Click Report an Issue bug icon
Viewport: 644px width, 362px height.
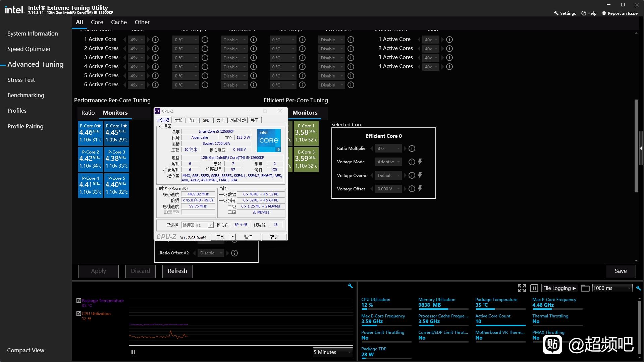point(604,13)
